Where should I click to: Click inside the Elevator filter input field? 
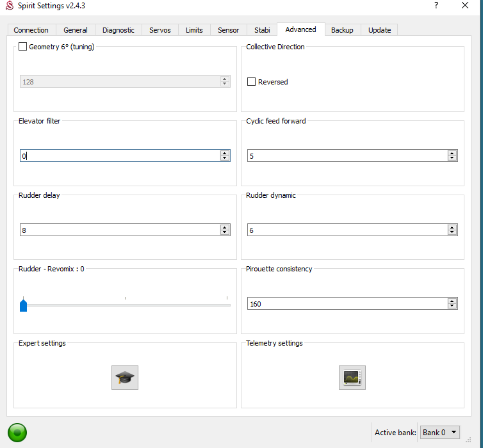tap(119, 156)
